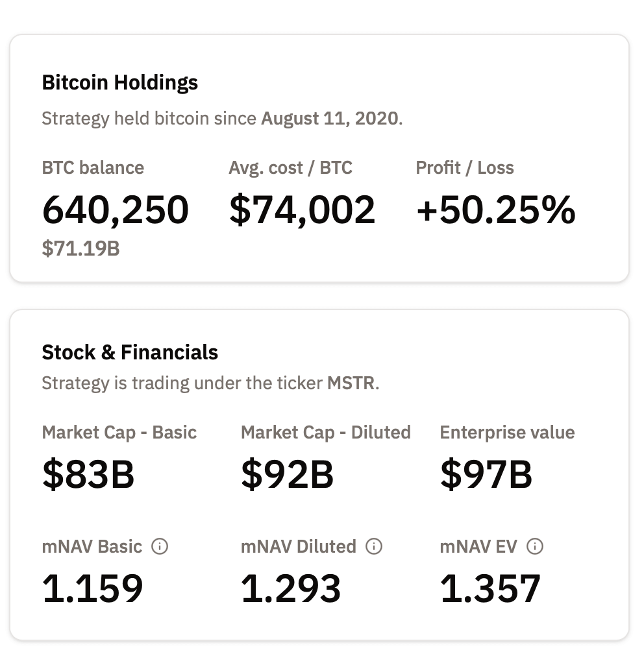Click info icon beside mNAV Basic
The width and height of the screenshot is (644, 663).
(x=160, y=546)
